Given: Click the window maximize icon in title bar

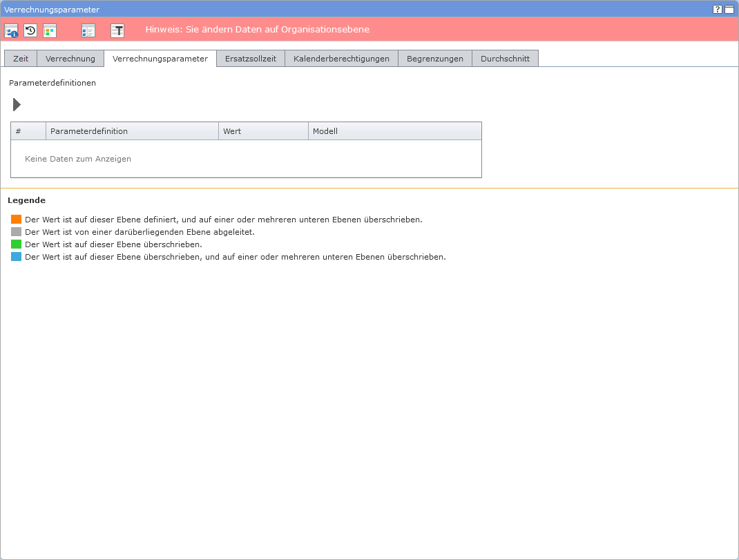Looking at the screenshot, I should point(729,10).
